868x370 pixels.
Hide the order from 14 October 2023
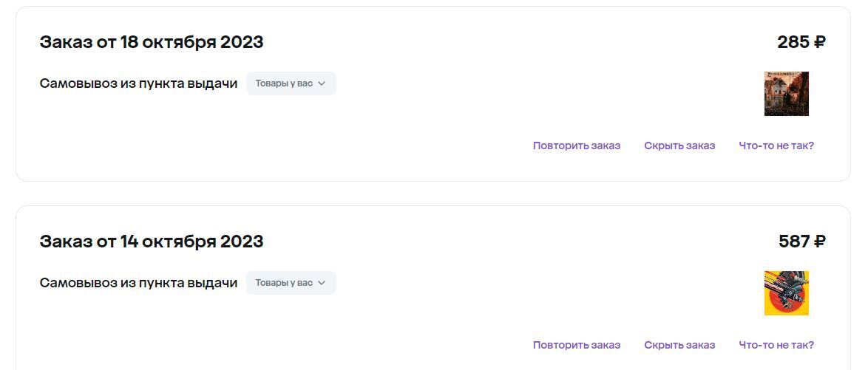[x=679, y=345]
